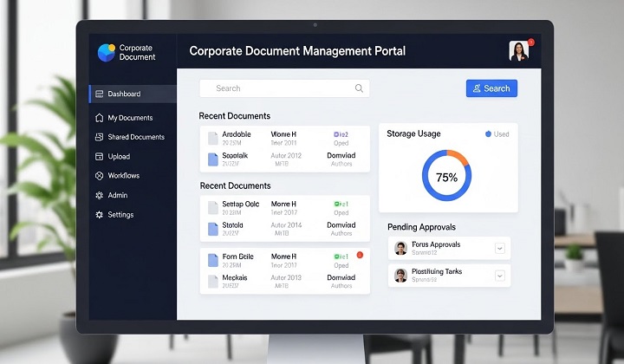The width and height of the screenshot is (624, 364).
Task: Click the My Documents sidebar icon
Action: coord(99,118)
